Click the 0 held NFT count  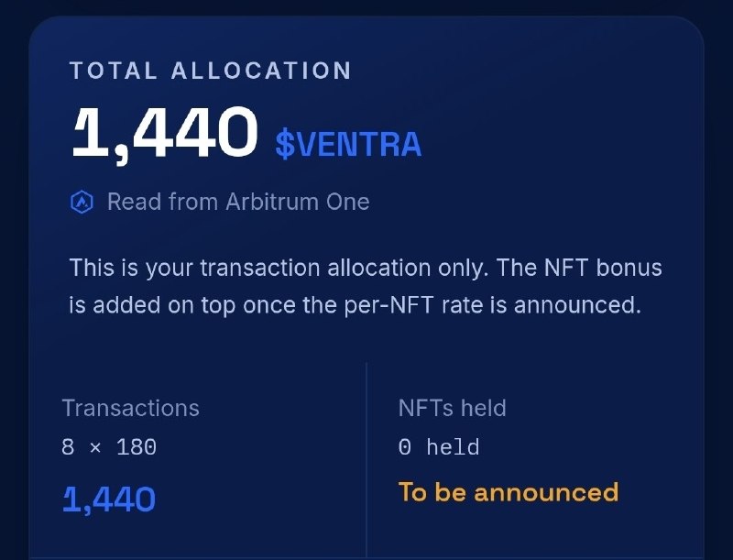[439, 447]
